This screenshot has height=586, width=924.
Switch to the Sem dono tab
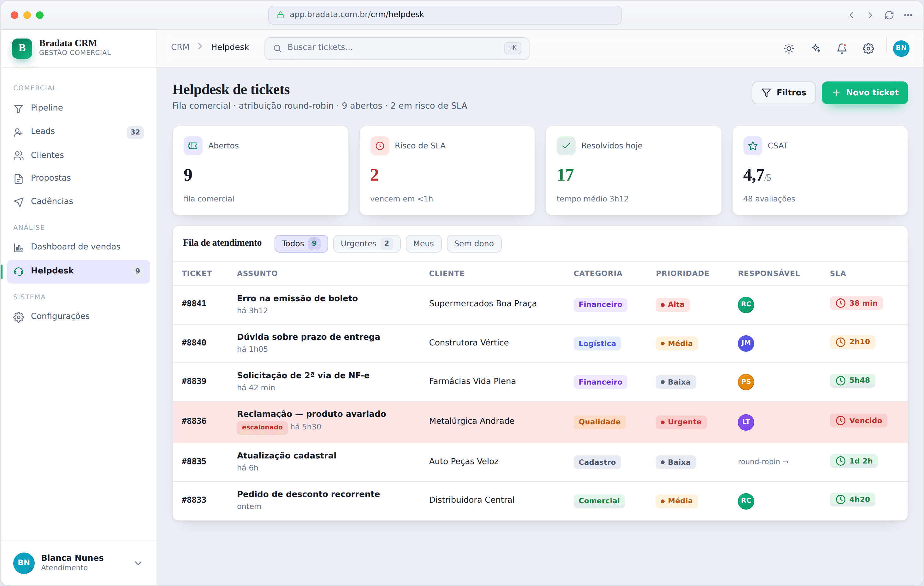[x=474, y=243]
